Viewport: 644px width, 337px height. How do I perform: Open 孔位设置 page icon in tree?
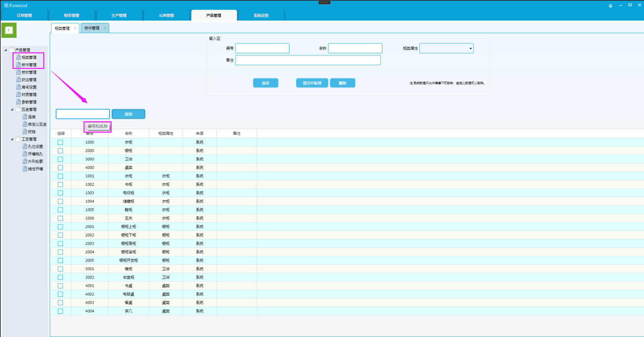point(25,146)
